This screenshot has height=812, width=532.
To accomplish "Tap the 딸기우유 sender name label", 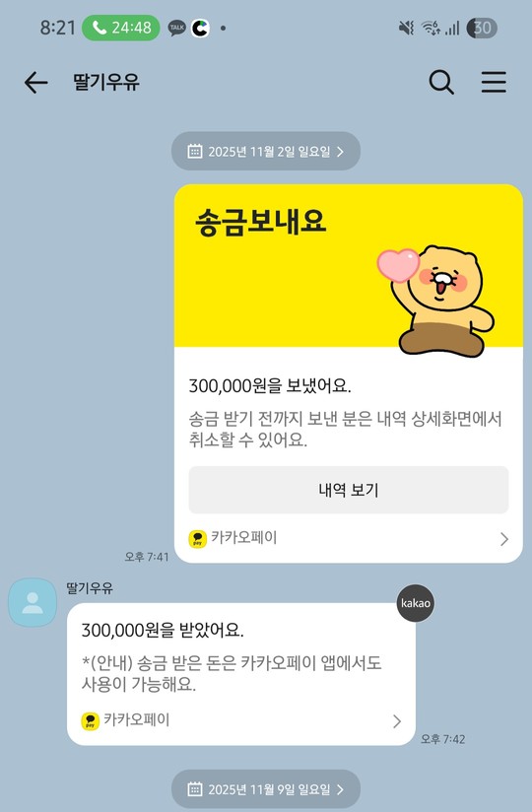I will click(90, 588).
